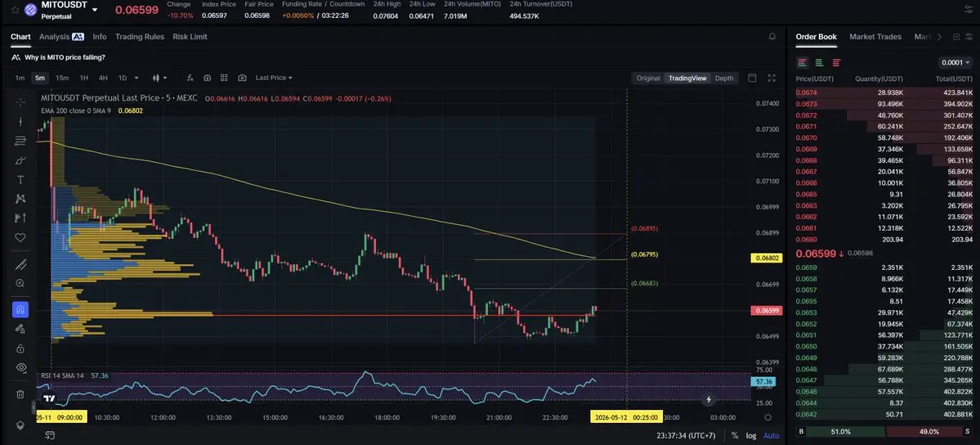Click the order book pop-out icon

click(x=956, y=37)
